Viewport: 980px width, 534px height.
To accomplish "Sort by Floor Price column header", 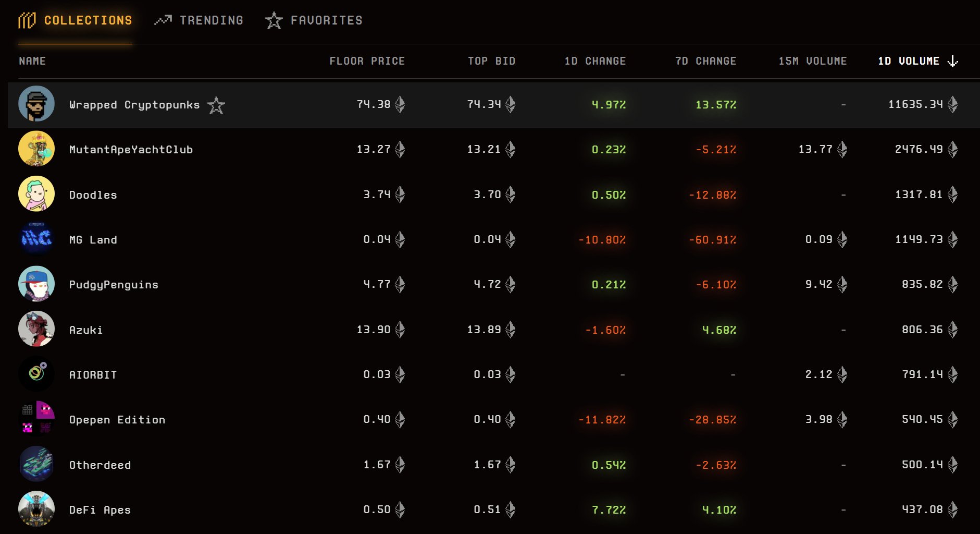I will (367, 61).
